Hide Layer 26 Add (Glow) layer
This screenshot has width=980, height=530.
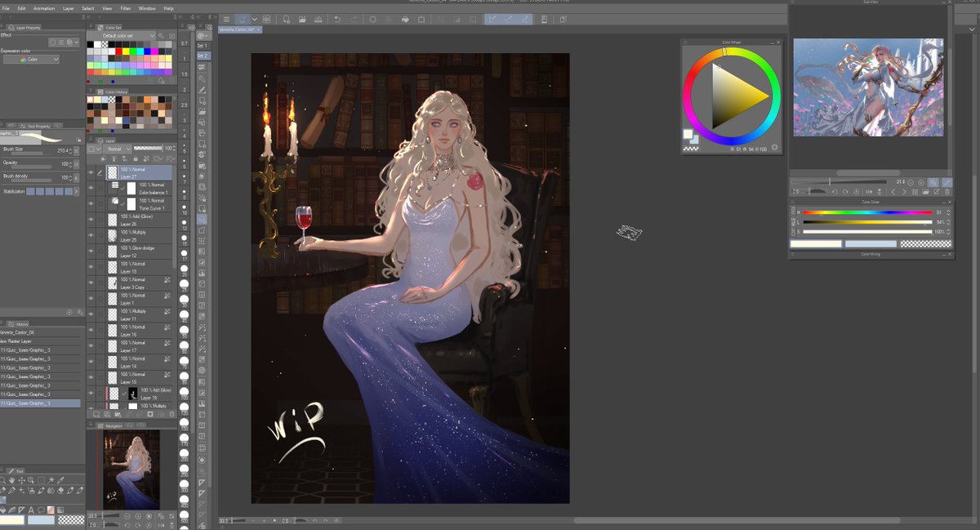pyautogui.click(x=91, y=220)
